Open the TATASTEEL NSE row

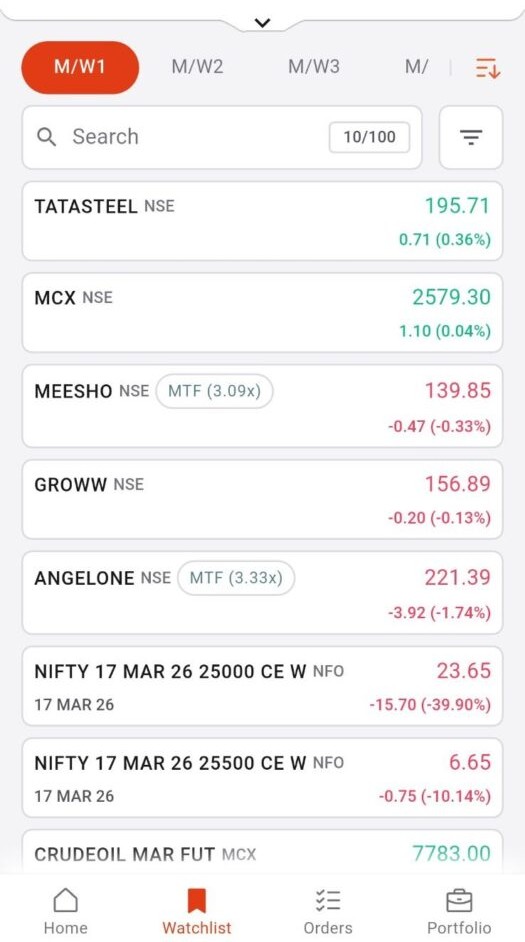pyautogui.click(x=262, y=221)
